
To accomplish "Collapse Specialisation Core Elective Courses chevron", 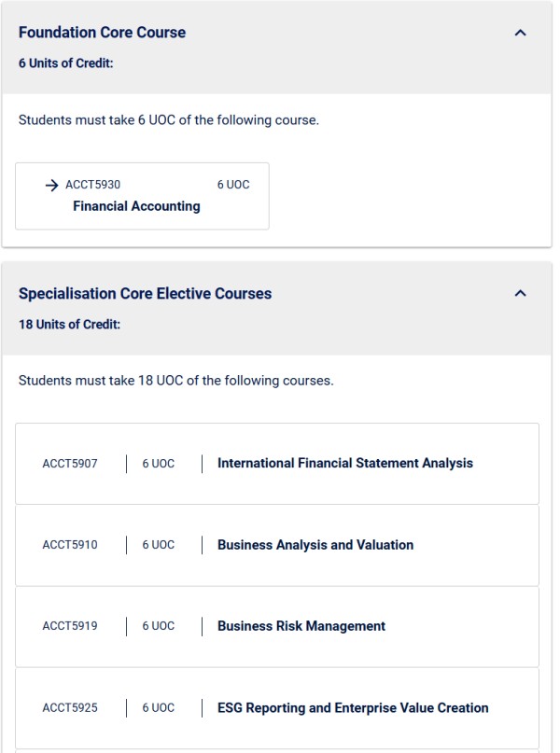I will coord(520,293).
